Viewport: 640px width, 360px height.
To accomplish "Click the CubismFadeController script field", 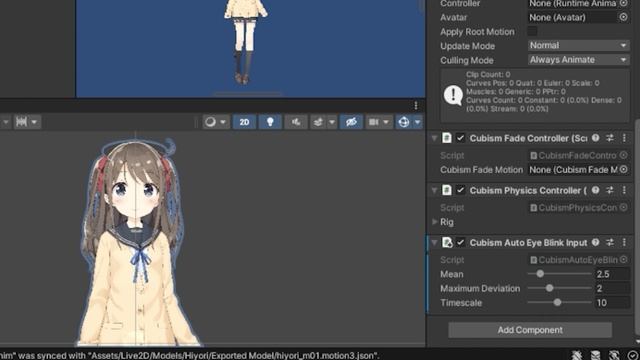I will [578, 156].
